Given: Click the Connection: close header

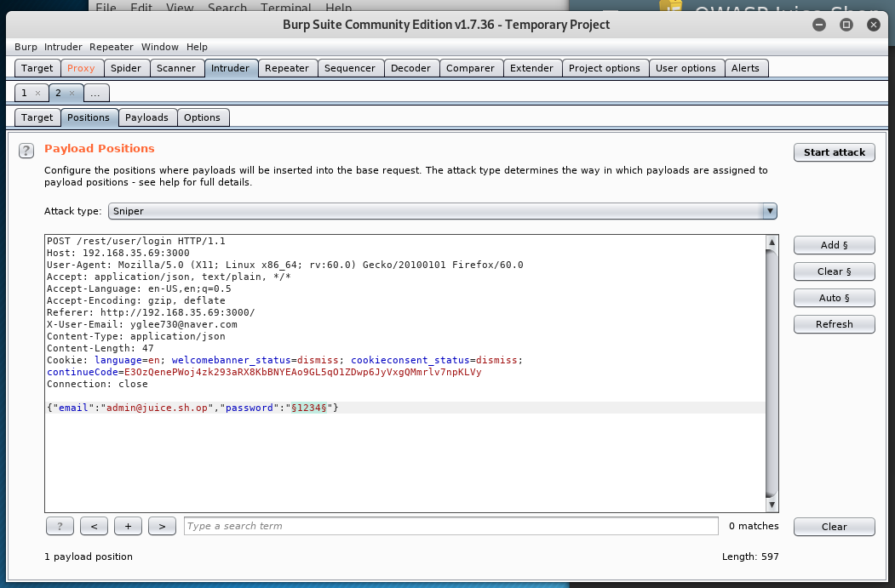Looking at the screenshot, I should tap(97, 385).
